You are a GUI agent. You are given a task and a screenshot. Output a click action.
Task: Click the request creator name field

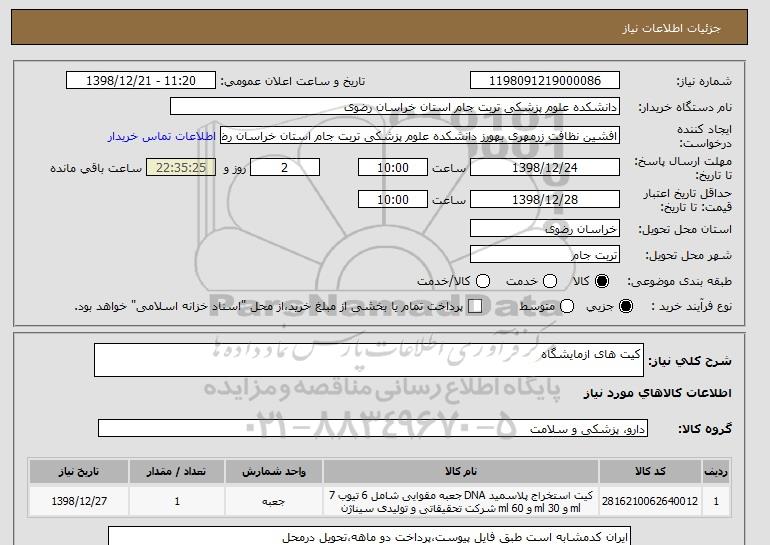click(x=420, y=136)
